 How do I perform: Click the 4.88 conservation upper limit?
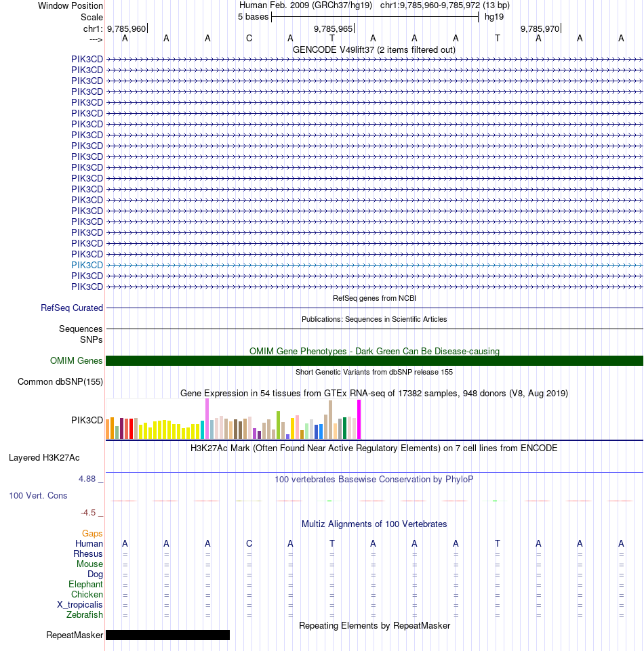87,479
